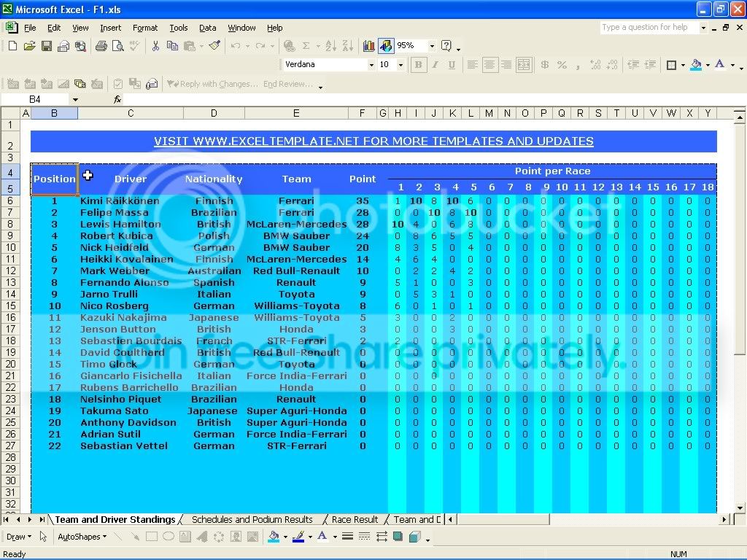Open the 95% zoom dropdown

click(x=432, y=46)
